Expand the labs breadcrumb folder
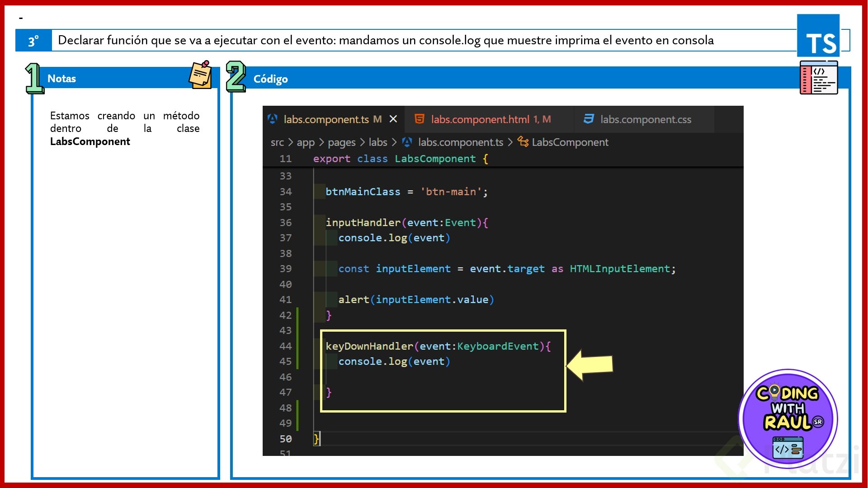868x488 pixels. click(378, 142)
